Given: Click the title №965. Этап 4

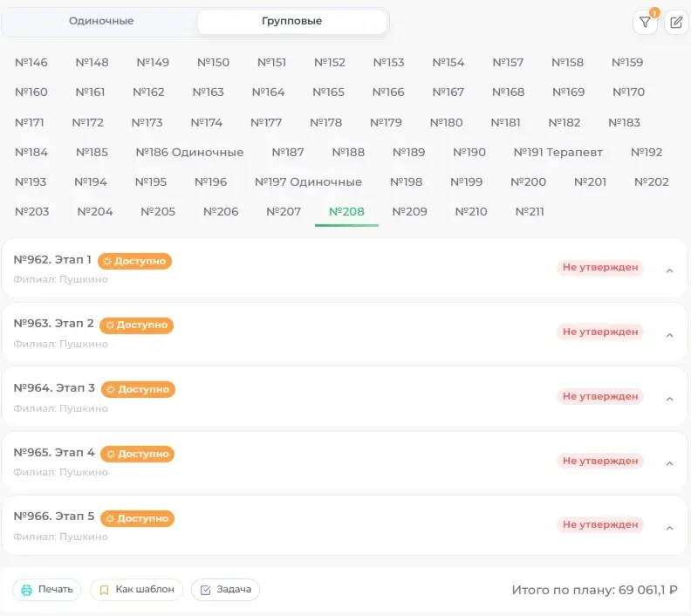Looking at the screenshot, I should 54,453.
